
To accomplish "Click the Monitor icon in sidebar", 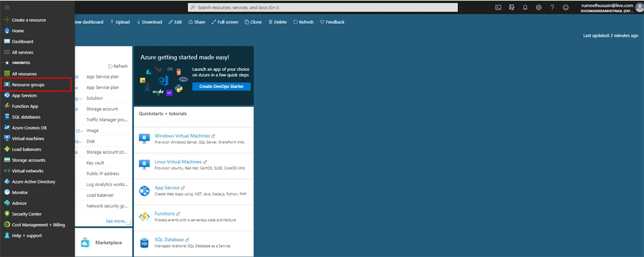I will click(6, 192).
